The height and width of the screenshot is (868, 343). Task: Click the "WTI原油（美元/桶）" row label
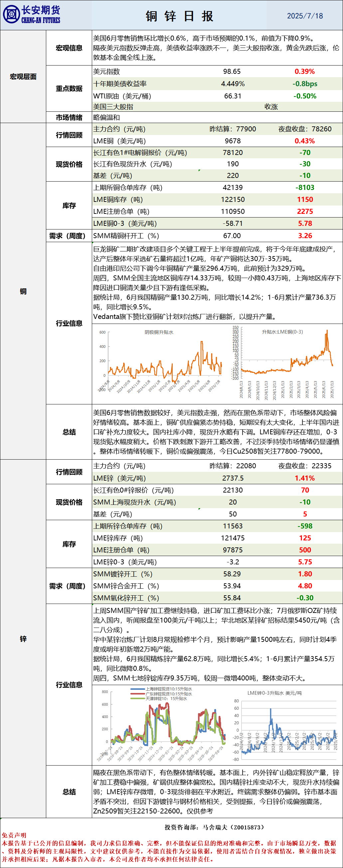pos(122,96)
